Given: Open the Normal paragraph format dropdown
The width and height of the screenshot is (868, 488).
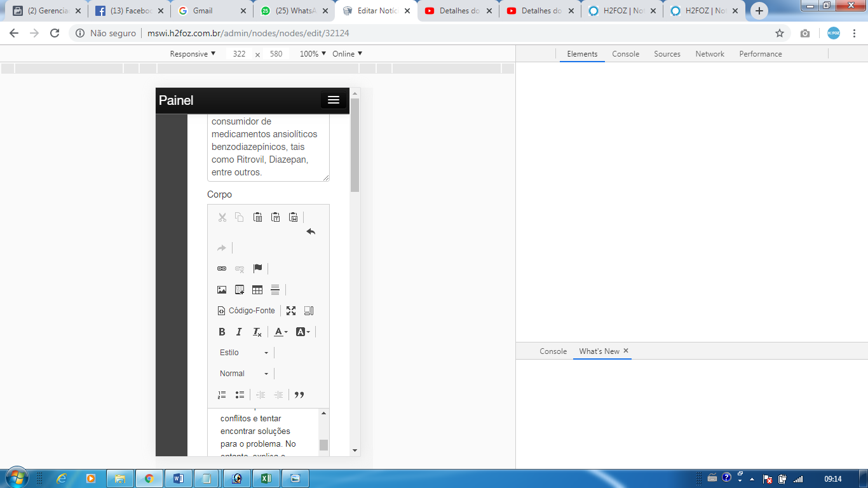Looking at the screenshot, I should point(244,374).
